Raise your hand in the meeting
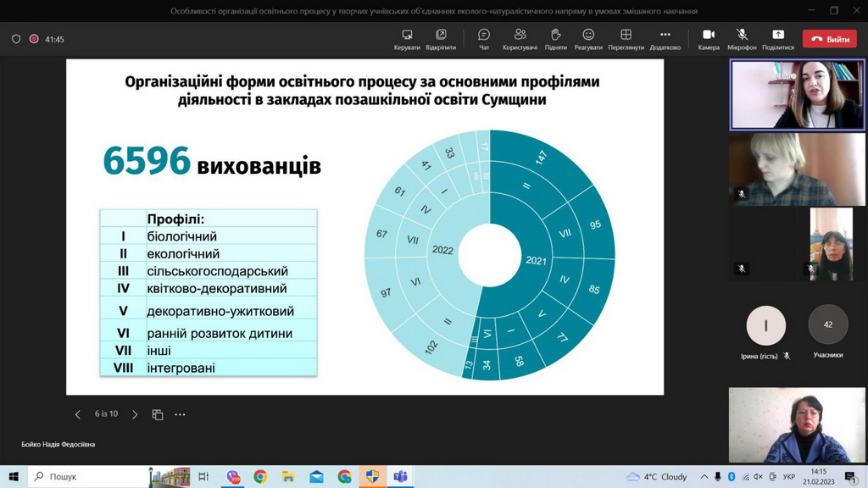 [556, 38]
